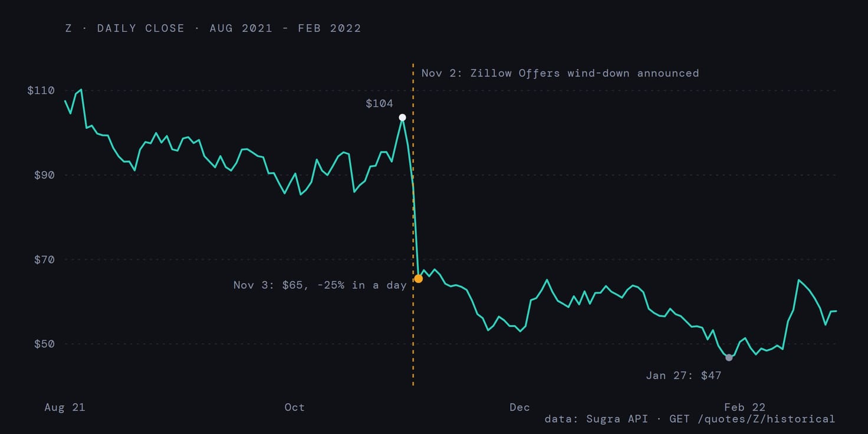Click the "Nov 2: Zillow Offers wind-down announced" annotation

tap(560, 73)
